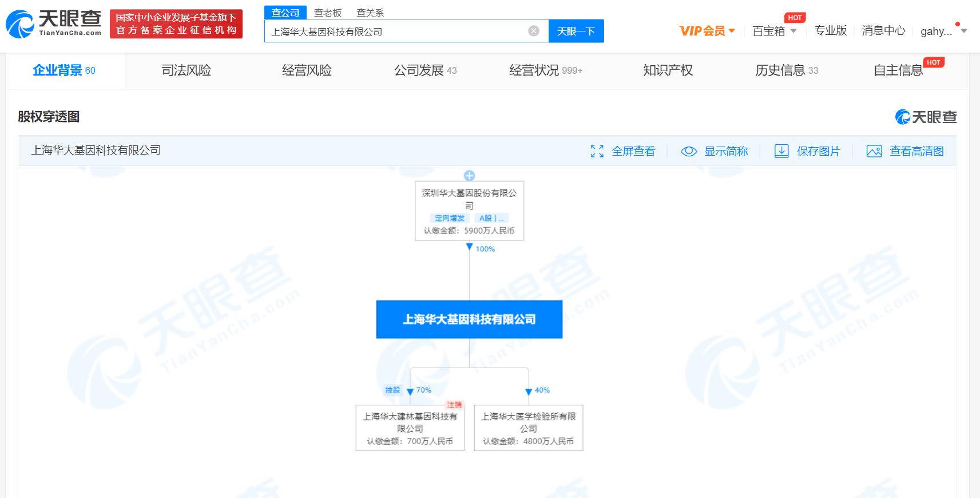Click the 注销 status tag
Screen dimensions: 980x498
[x=455, y=405]
